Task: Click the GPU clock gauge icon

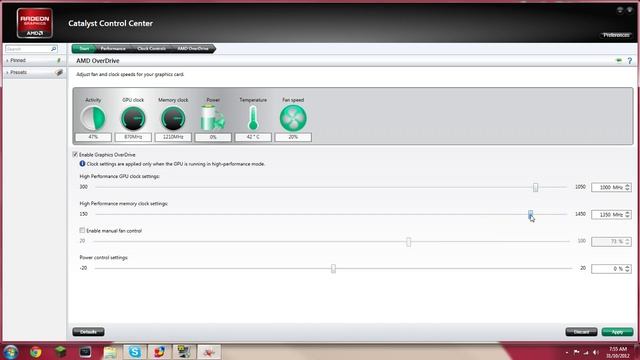Action: 133,118
